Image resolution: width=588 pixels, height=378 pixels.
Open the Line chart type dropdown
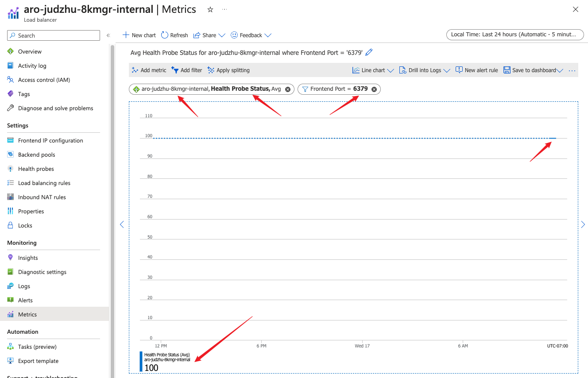372,70
